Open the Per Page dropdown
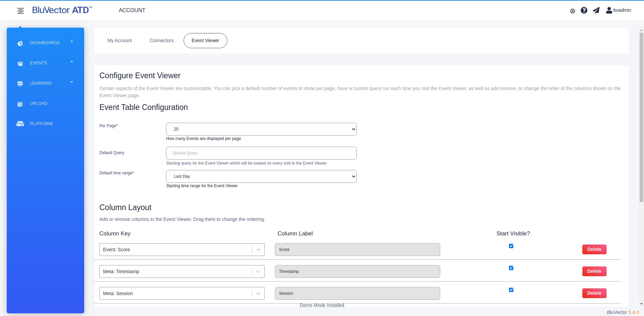The height and width of the screenshot is (316, 644). (261, 129)
